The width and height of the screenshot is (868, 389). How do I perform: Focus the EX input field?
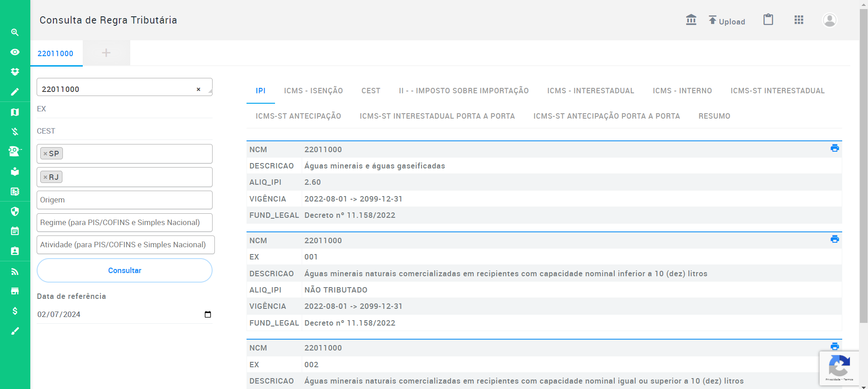[x=124, y=109]
